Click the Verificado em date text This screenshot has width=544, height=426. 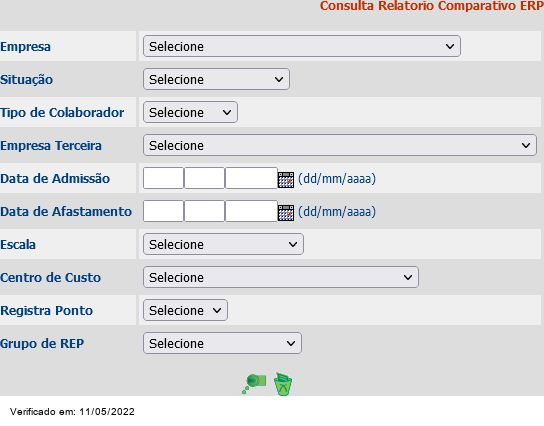72,412
